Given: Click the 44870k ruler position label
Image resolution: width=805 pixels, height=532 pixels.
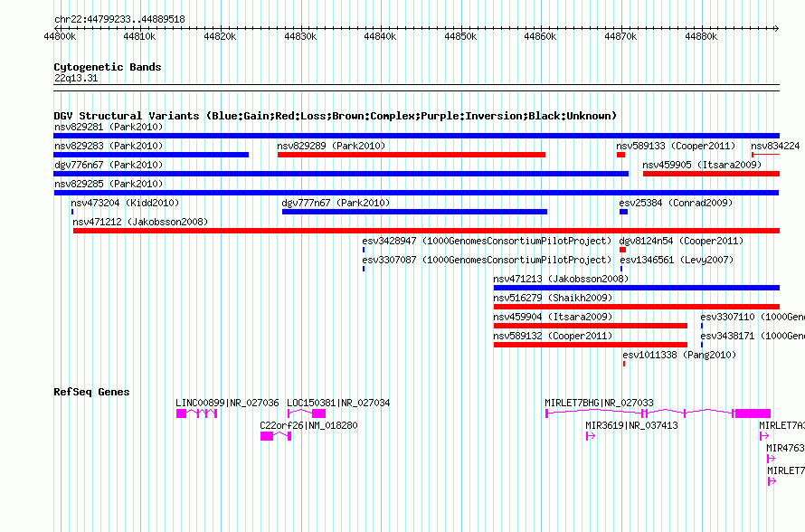Looking at the screenshot, I should 620,36.
